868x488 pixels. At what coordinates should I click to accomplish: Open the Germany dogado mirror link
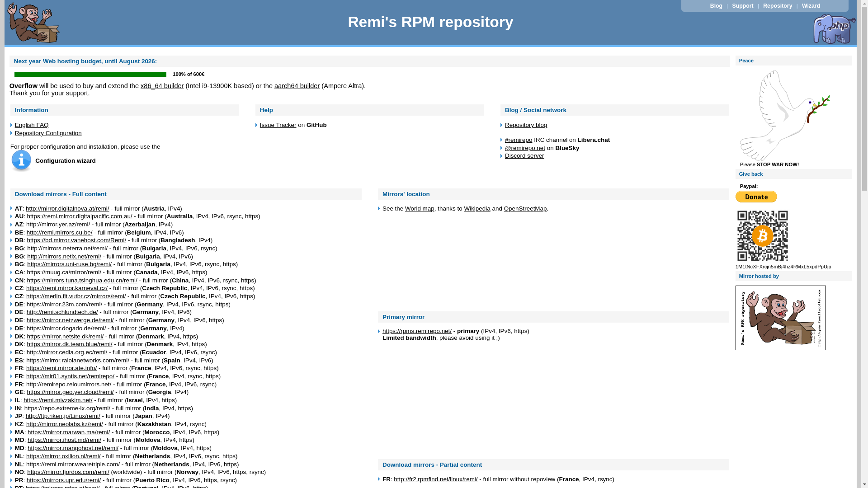click(x=66, y=328)
